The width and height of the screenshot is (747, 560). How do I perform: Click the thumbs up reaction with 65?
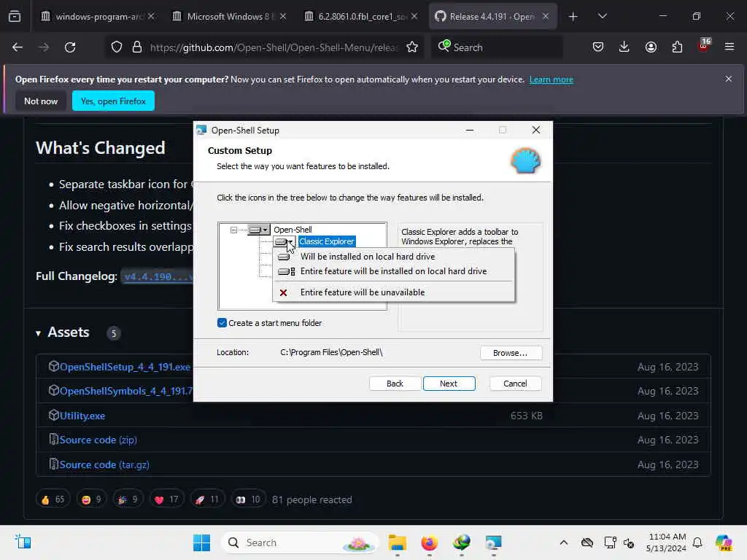pos(53,499)
